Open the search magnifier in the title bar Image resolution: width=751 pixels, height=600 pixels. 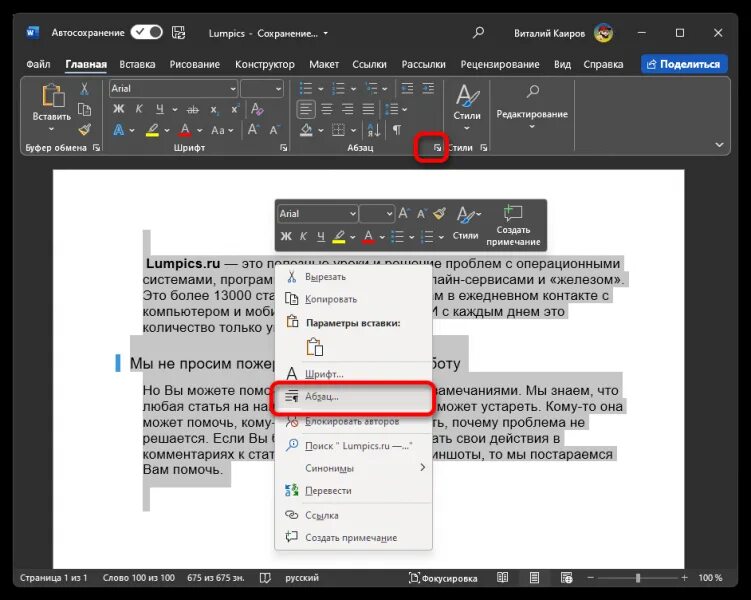(478, 33)
